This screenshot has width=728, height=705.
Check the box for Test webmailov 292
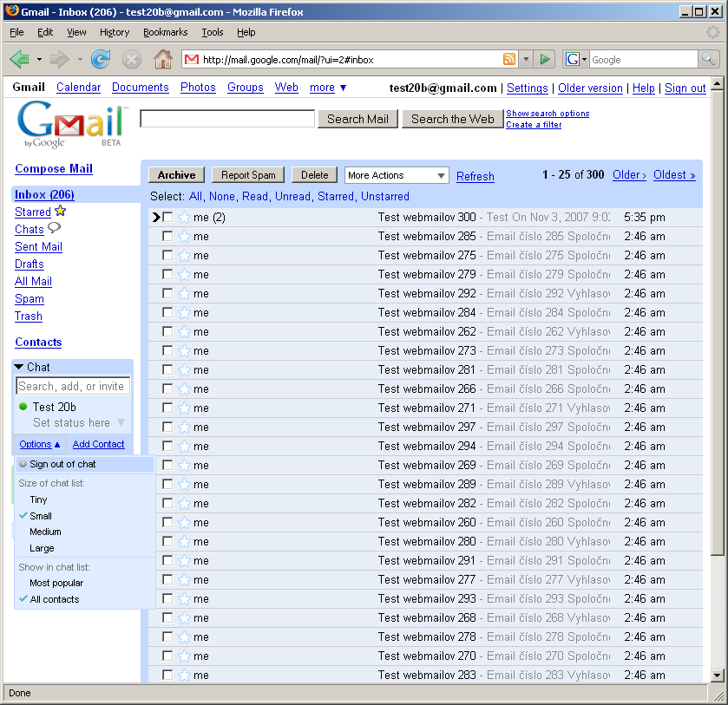click(x=167, y=293)
